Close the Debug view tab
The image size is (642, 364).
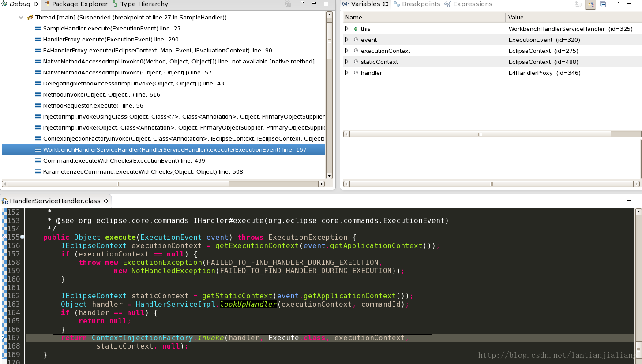(36, 4)
